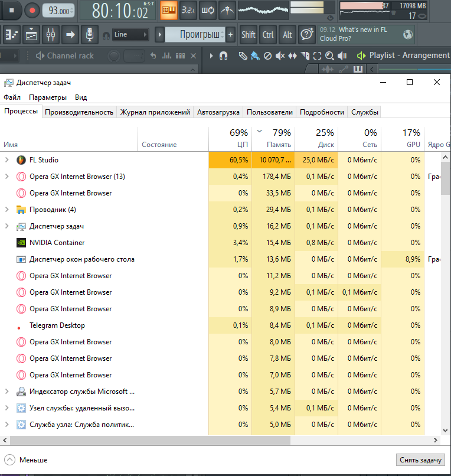Select the Mute tool in Playlist
The image size is (451, 476).
pos(280,56)
